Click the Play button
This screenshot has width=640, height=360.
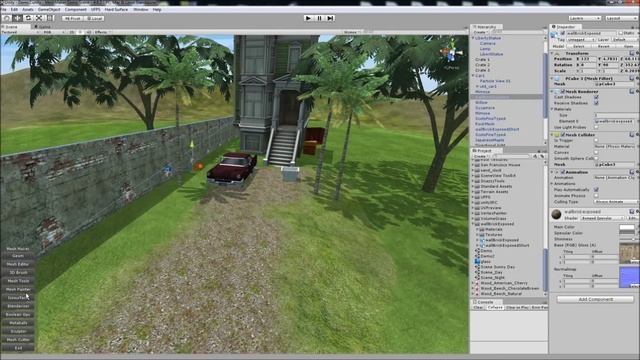[x=308, y=18]
